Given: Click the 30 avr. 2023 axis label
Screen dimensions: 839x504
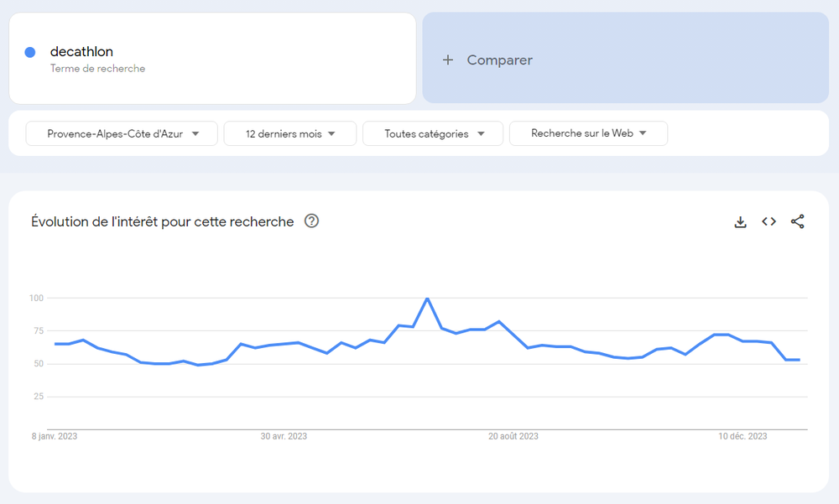Looking at the screenshot, I should pyautogui.click(x=284, y=436).
